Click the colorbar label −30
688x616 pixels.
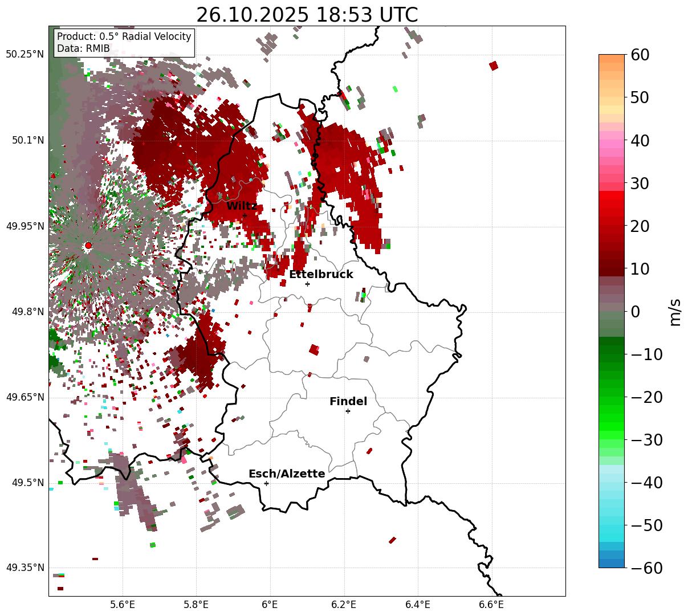pyautogui.click(x=646, y=440)
